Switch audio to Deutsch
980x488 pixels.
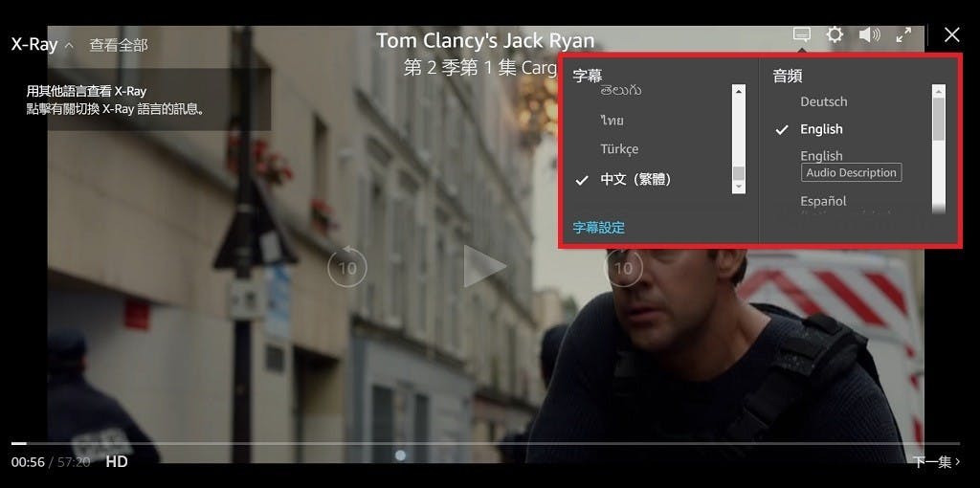(x=823, y=101)
